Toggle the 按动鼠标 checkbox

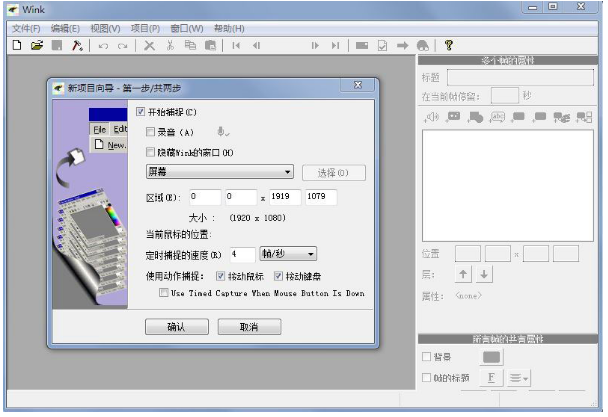click(220, 276)
